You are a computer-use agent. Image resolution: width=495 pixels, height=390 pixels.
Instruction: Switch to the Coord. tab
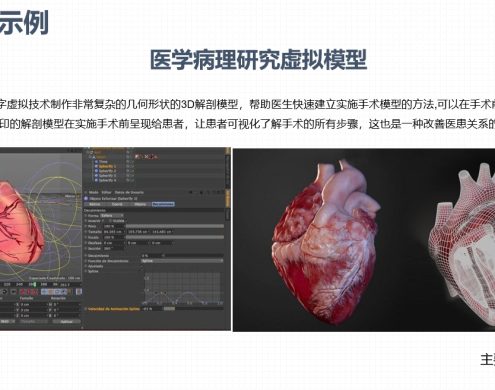click(x=117, y=204)
